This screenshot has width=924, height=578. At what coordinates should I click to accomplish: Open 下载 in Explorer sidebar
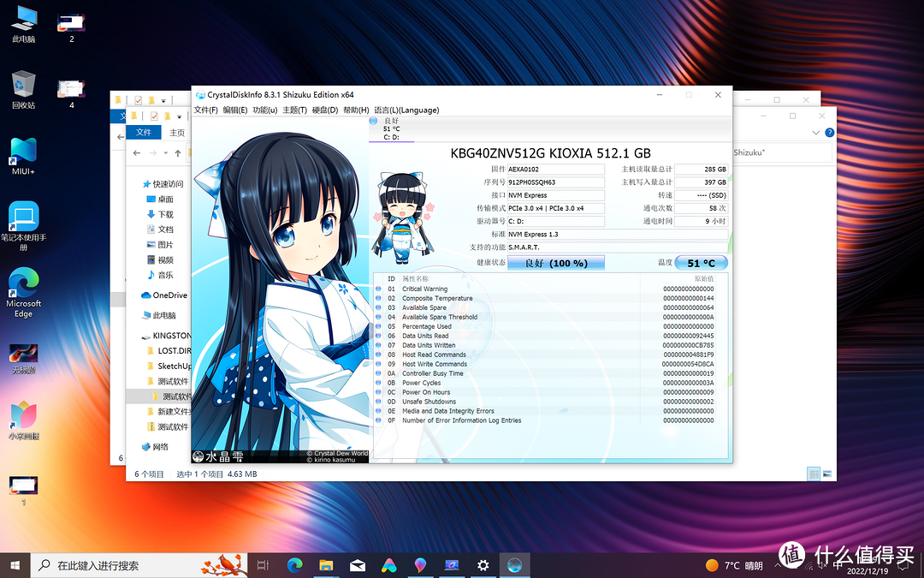[x=160, y=215]
